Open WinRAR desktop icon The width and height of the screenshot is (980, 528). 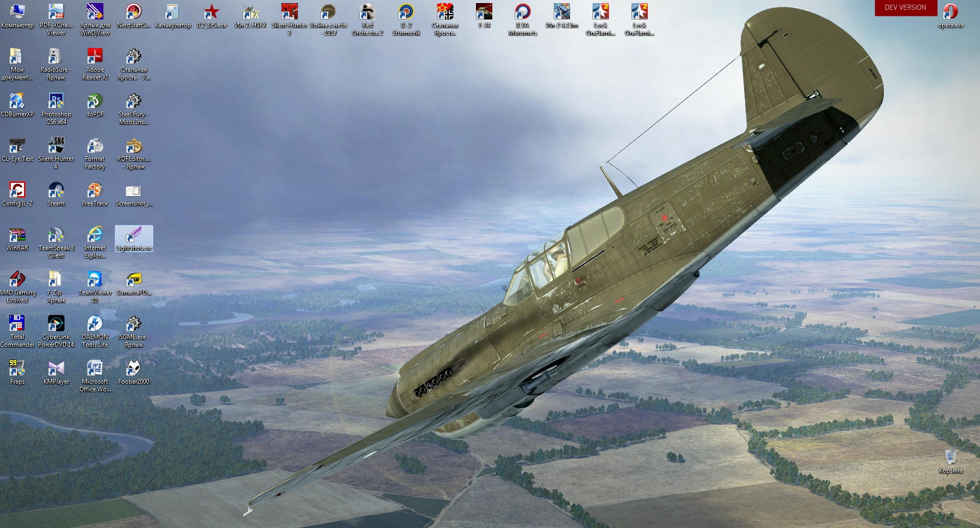(x=17, y=238)
